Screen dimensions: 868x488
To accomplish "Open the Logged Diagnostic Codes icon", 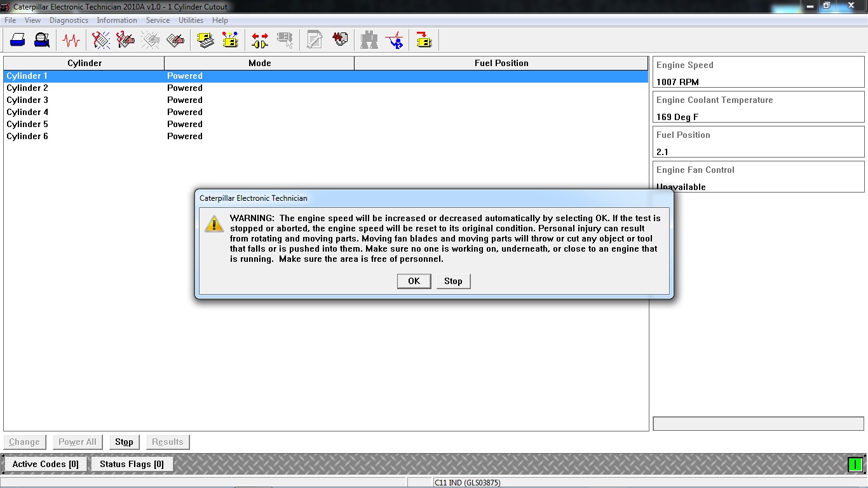I will click(x=125, y=40).
